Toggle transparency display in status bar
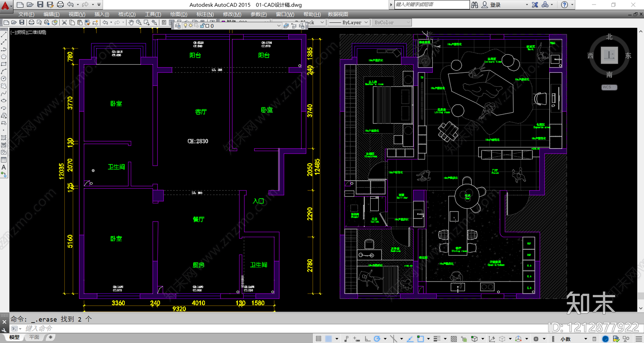 (454, 339)
